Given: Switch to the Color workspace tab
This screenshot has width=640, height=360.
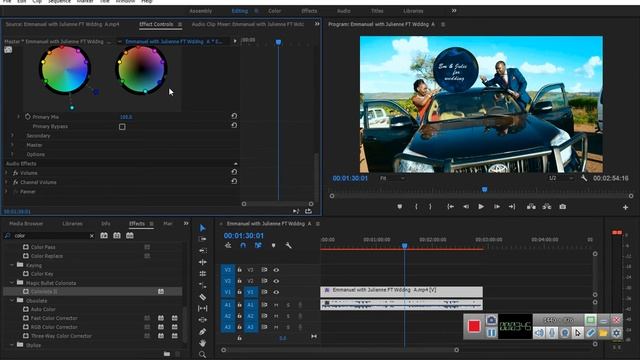Looking at the screenshot, I should pos(275,11).
